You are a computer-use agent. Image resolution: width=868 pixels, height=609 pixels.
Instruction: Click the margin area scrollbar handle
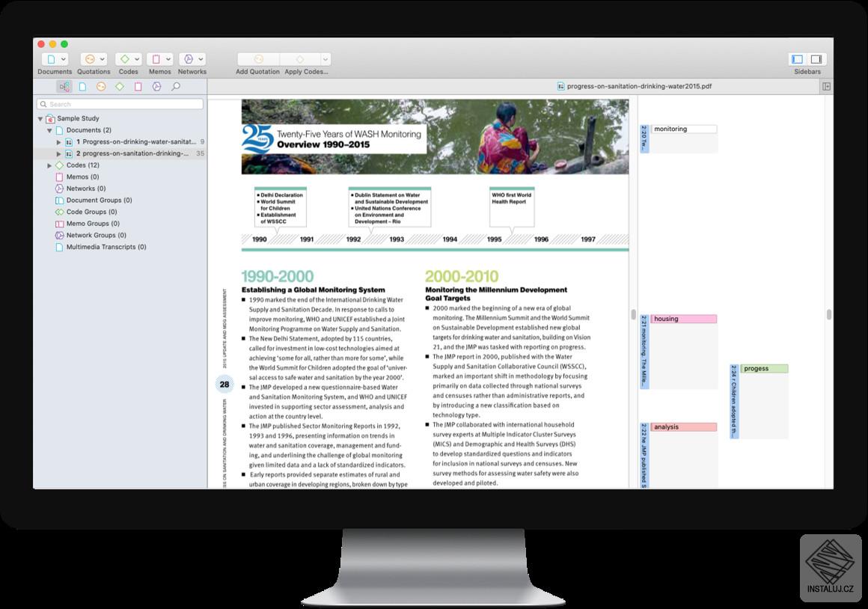coord(828,314)
